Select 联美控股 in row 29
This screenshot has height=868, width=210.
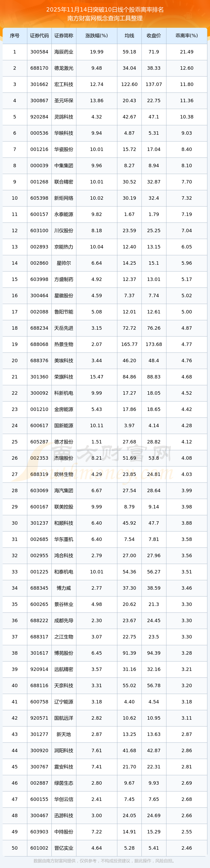click(64, 507)
